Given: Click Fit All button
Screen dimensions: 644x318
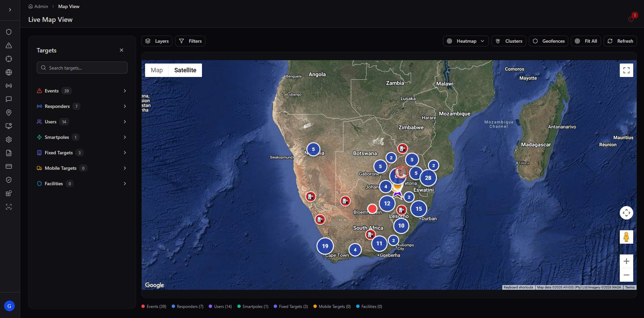Looking at the screenshot, I should pos(586,41).
